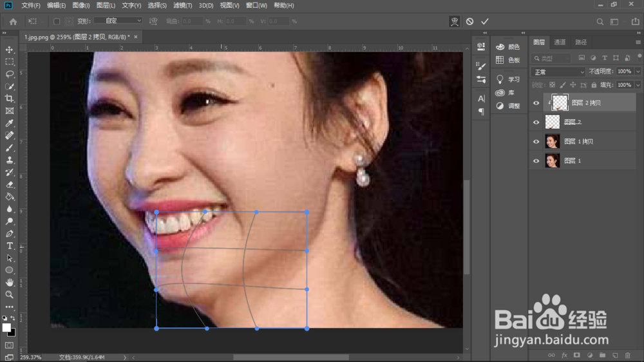644x362 pixels.
Task: Select the Eyedropper tool
Action: click(9, 123)
